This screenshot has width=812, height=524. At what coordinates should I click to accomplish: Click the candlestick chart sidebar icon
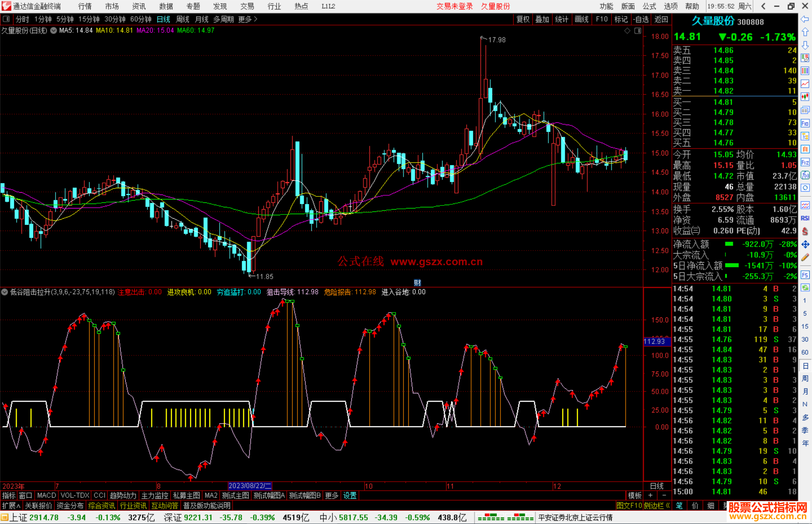[x=805, y=97]
